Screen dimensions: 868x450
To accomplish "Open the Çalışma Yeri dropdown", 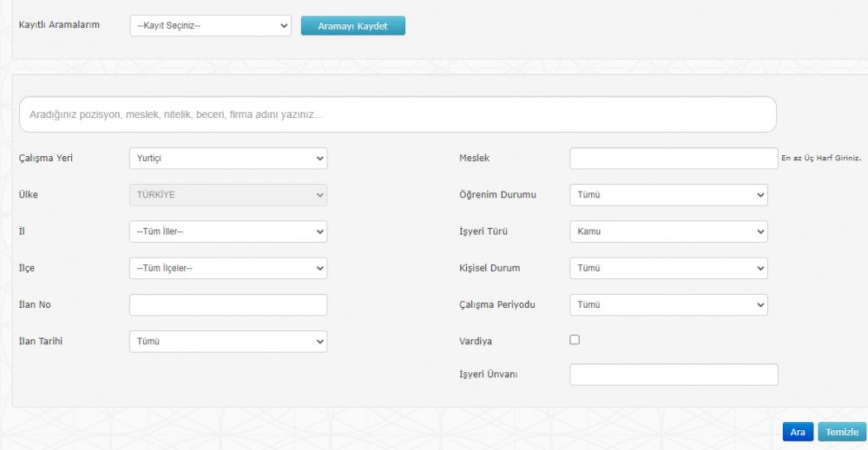I will tap(228, 158).
